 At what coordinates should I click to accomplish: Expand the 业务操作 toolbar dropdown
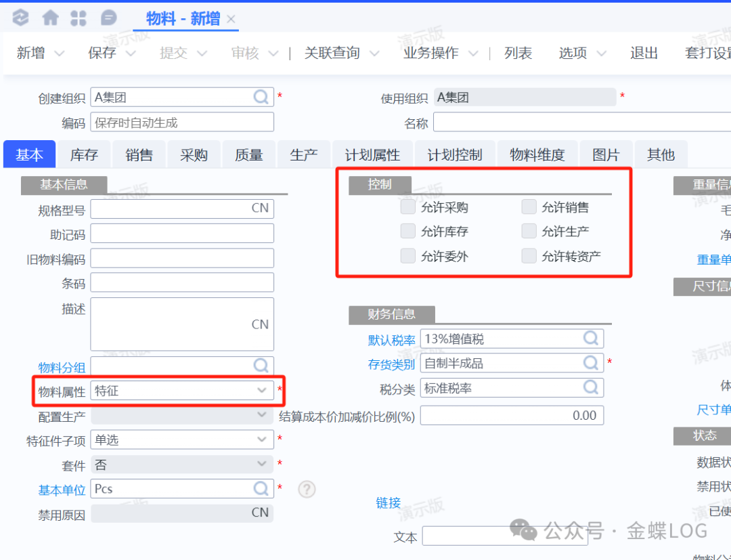coord(474,53)
